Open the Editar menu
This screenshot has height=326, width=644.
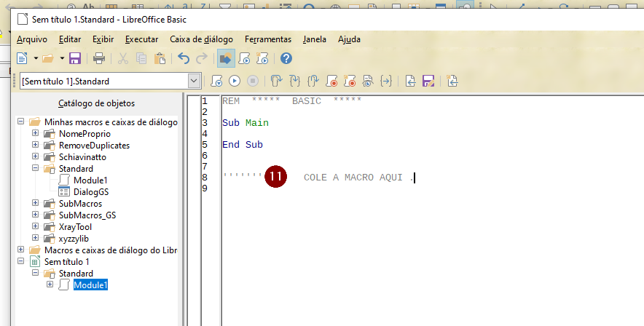click(70, 39)
